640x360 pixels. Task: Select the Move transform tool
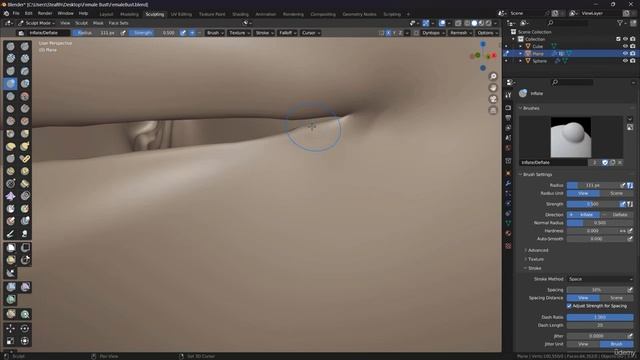(11, 329)
